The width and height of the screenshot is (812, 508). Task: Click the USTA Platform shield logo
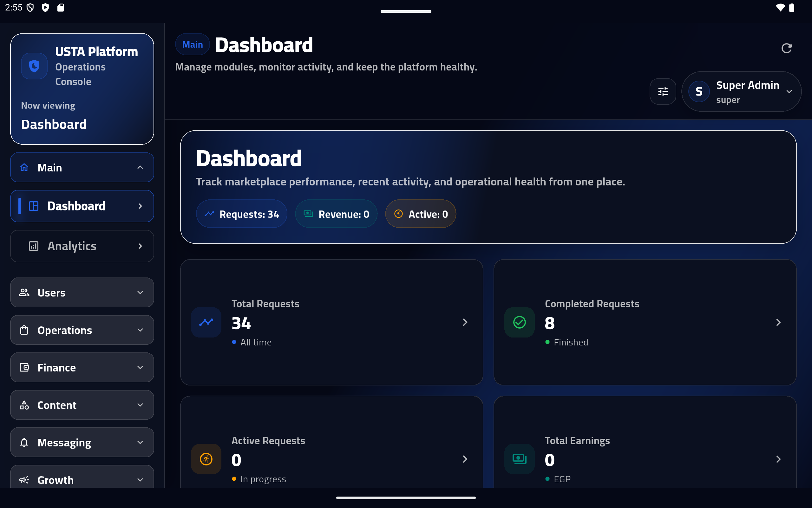(x=34, y=66)
